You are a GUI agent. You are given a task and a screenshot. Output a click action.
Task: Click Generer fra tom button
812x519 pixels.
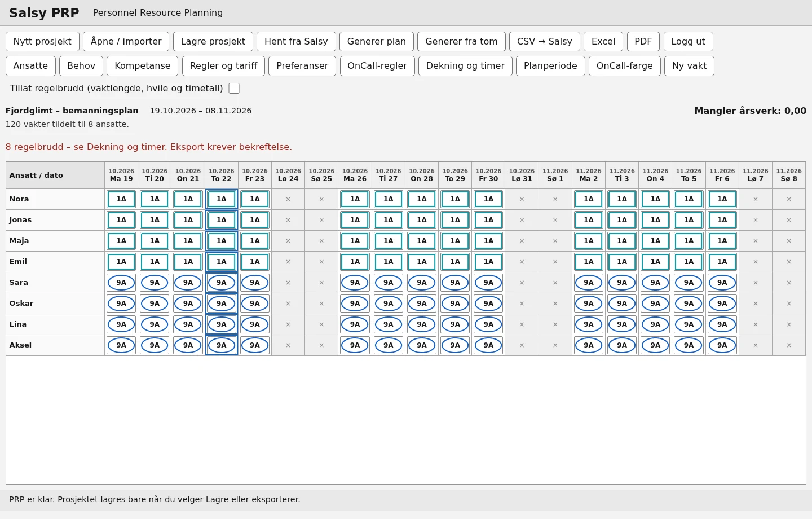(461, 42)
